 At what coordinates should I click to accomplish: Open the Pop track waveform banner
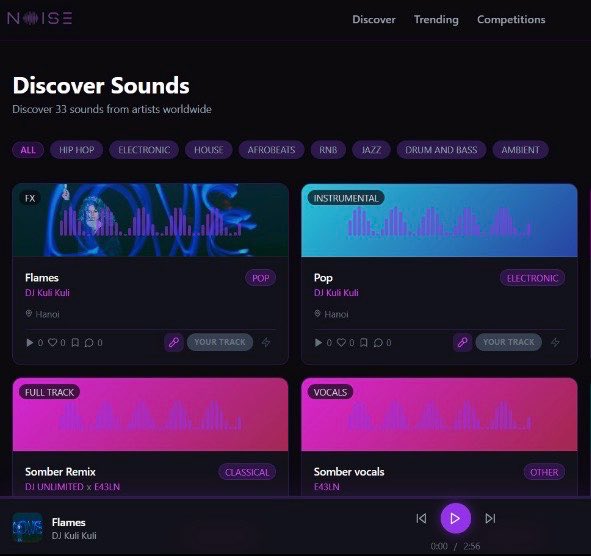[439, 220]
